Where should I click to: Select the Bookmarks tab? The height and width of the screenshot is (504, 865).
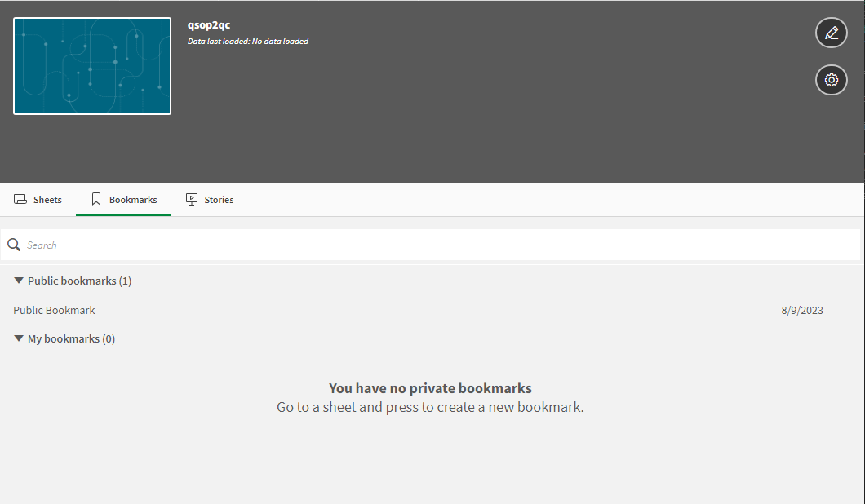coord(123,200)
